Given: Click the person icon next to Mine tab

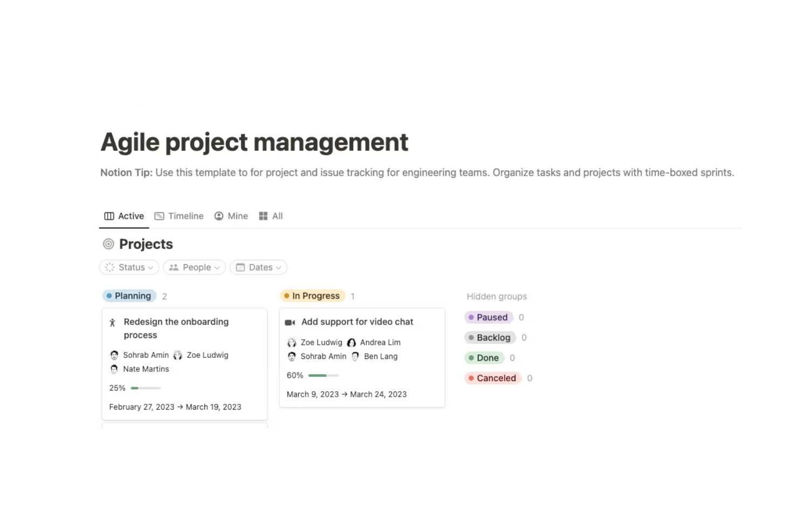Looking at the screenshot, I should pos(218,216).
